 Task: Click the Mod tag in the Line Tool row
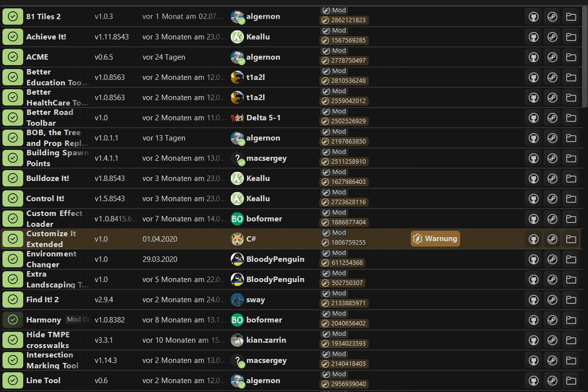tap(335, 374)
